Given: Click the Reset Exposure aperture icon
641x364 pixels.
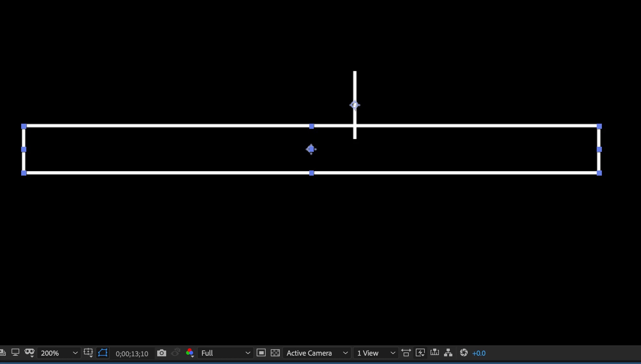Looking at the screenshot, I should (x=464, y=353).
